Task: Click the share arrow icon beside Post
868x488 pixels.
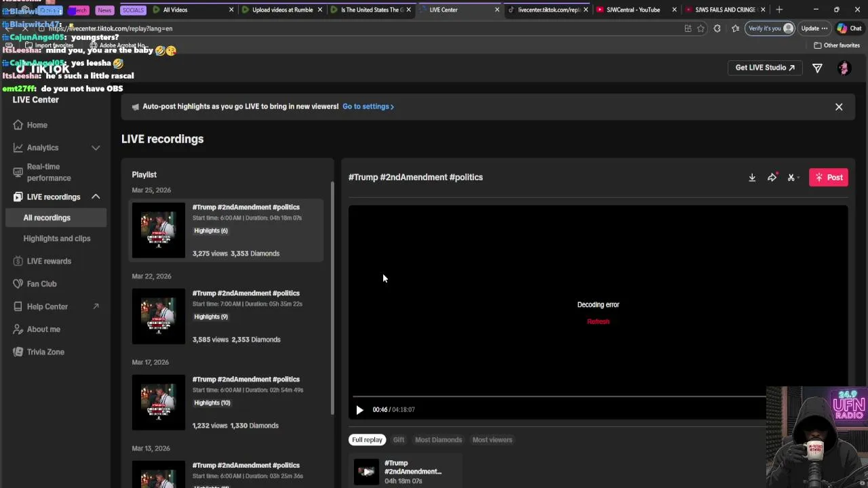Action: click(772, 178)
